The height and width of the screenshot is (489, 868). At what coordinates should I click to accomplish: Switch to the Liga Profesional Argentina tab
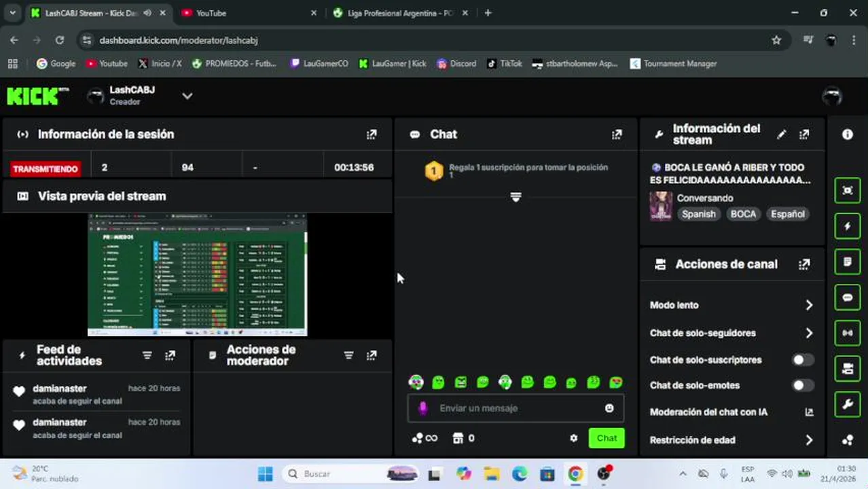coord(401,13)
